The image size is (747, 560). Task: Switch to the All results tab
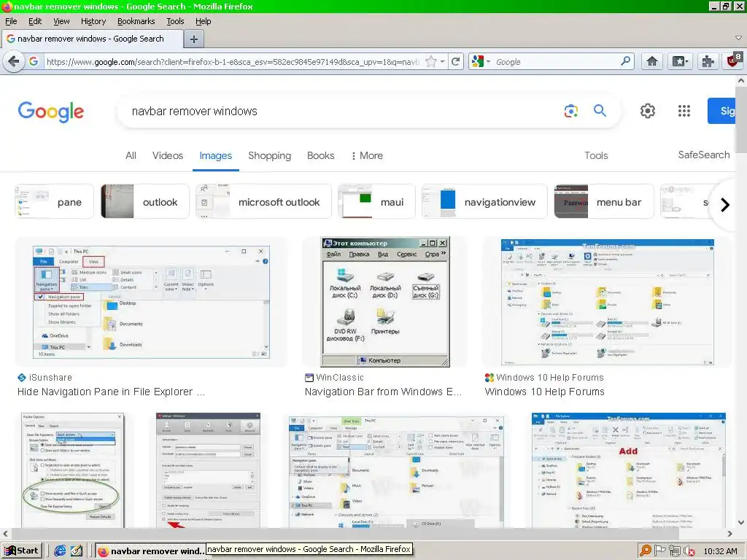click(131, 156)
